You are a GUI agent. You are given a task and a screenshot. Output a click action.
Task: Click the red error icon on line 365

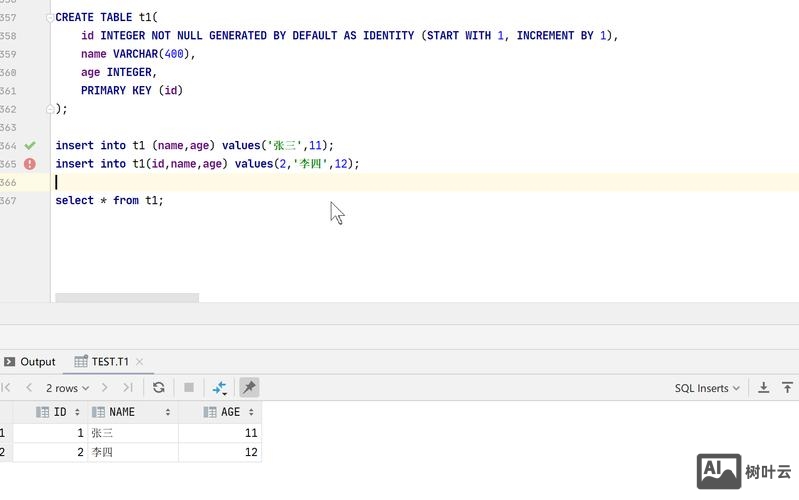(x=30, y=164)
